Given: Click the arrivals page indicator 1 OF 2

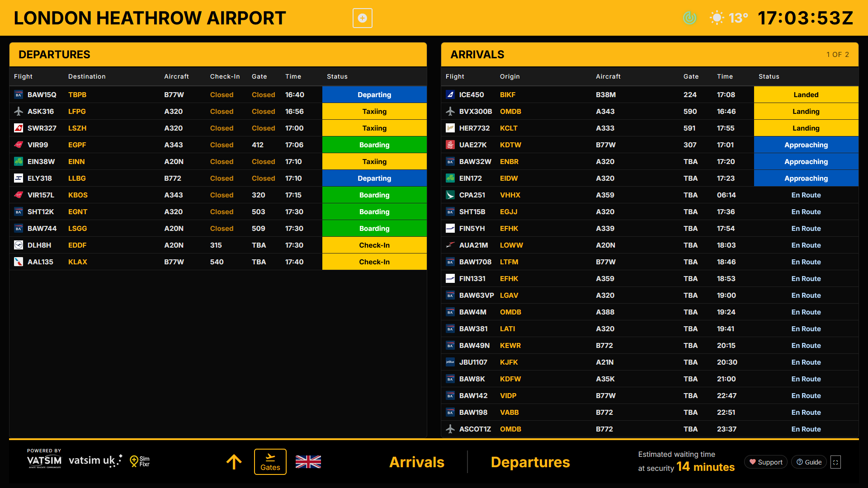Looking at the screenshot, I should click(838, 55).
